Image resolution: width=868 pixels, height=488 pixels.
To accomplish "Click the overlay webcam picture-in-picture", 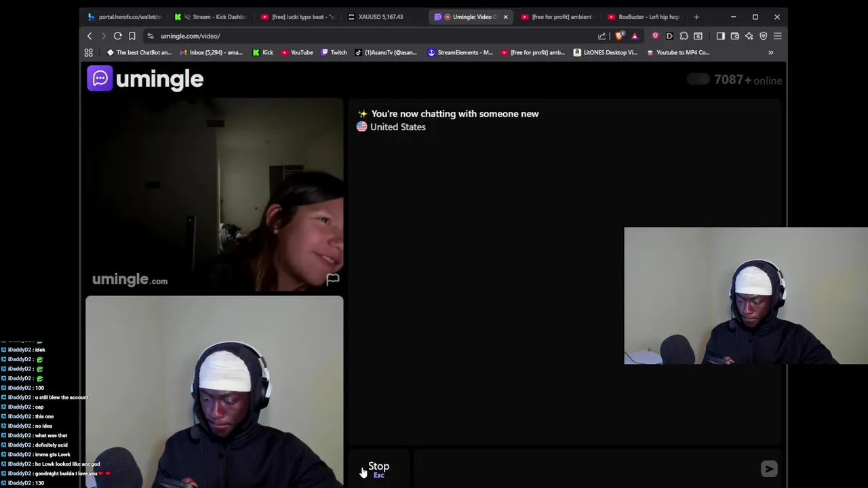I will [746, 296].
